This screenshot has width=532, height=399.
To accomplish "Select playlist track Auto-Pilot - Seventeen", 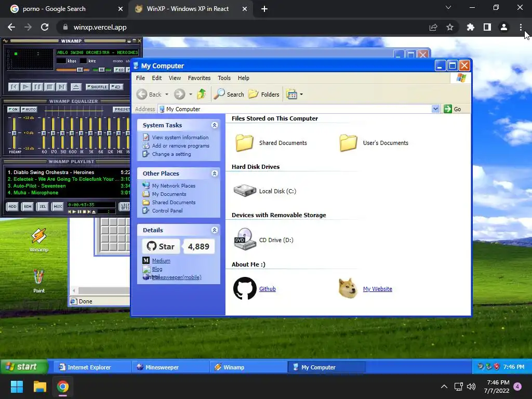I will point(68,186).
